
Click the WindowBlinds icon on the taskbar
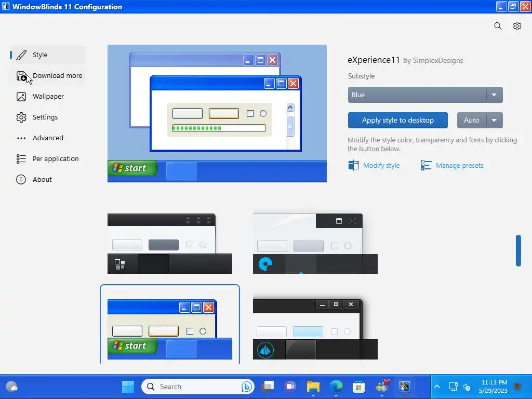pos(404,387)
